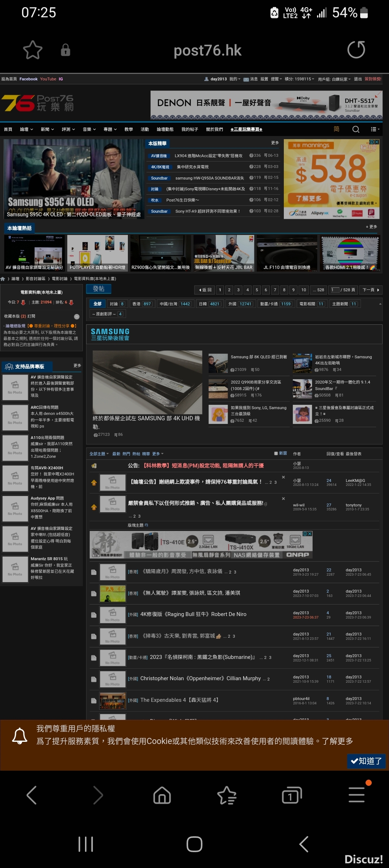The image size is (389, 868).
Task: Click 知道了 to accept cookies
Action: 366,761
